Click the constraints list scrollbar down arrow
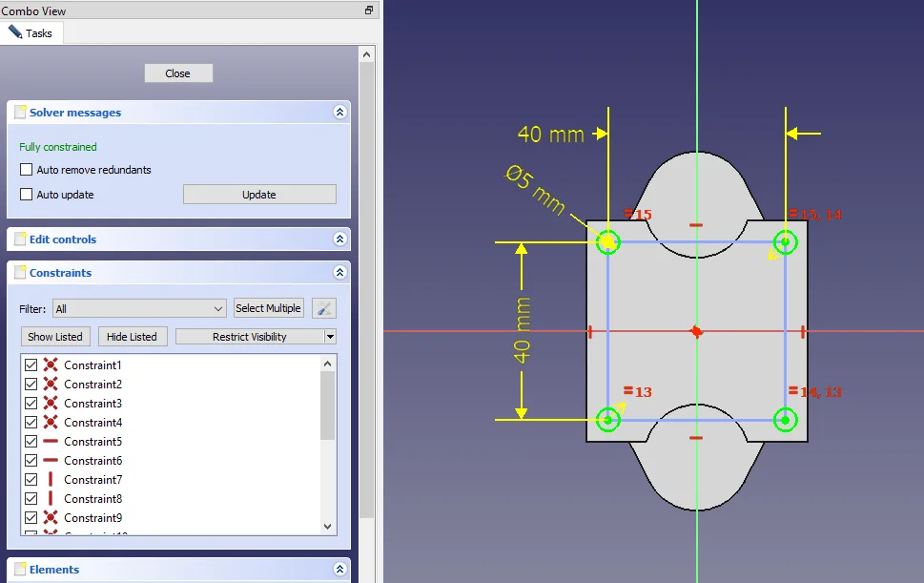 tap(328, 526)
